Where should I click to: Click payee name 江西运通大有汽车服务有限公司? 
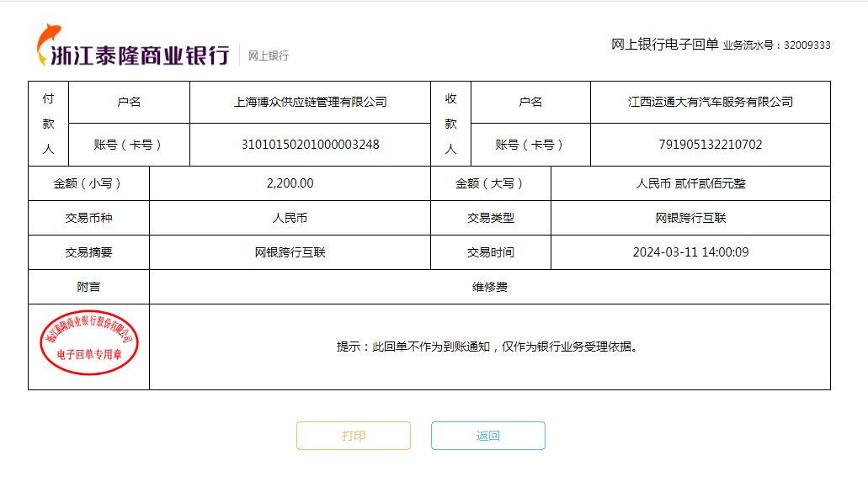(x=710, y=102)
